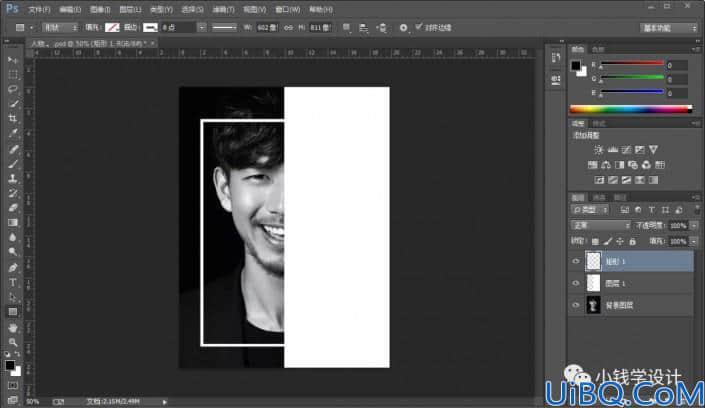
Task: Select the Eyedropper tool
Action: click(x=13, y=134)
